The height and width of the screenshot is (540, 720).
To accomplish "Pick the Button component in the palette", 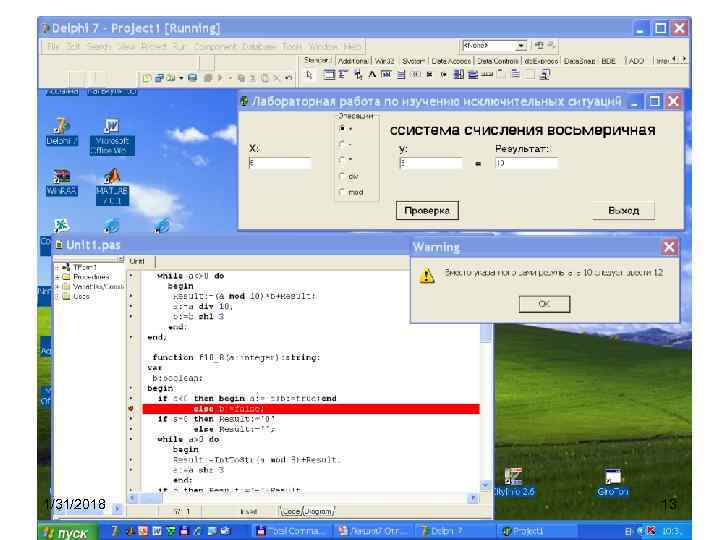I will (x=415, y=74).
